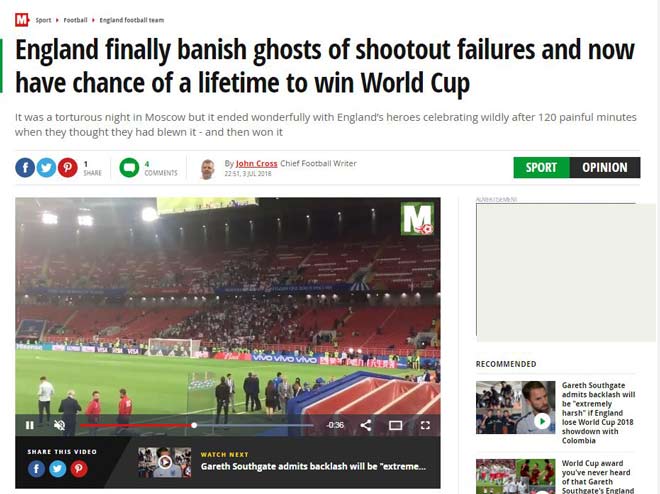Toggle fullscreen mode for the video
The image size is (660, 494).
point(426,425)
